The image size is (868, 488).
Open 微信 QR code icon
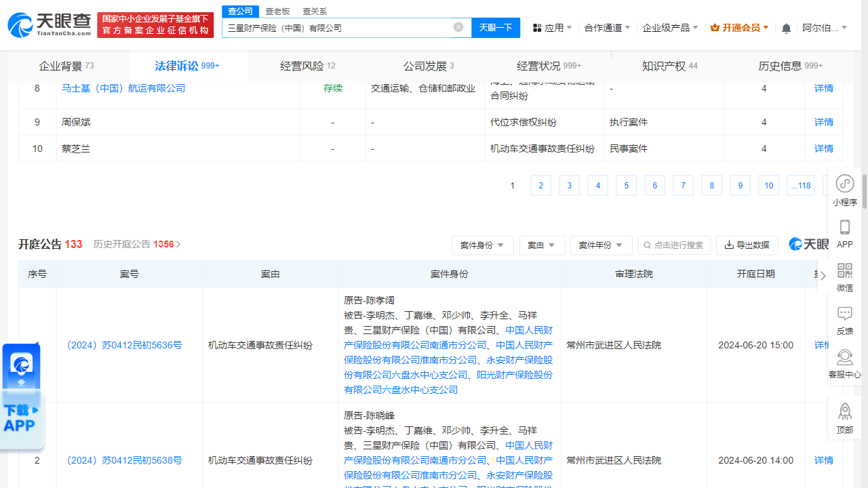845,277
